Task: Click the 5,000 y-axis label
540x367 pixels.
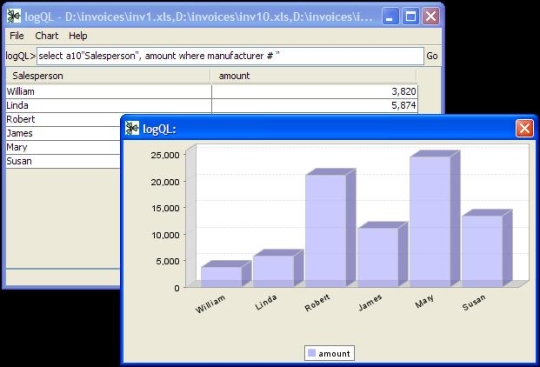Action: pos(167,261)
